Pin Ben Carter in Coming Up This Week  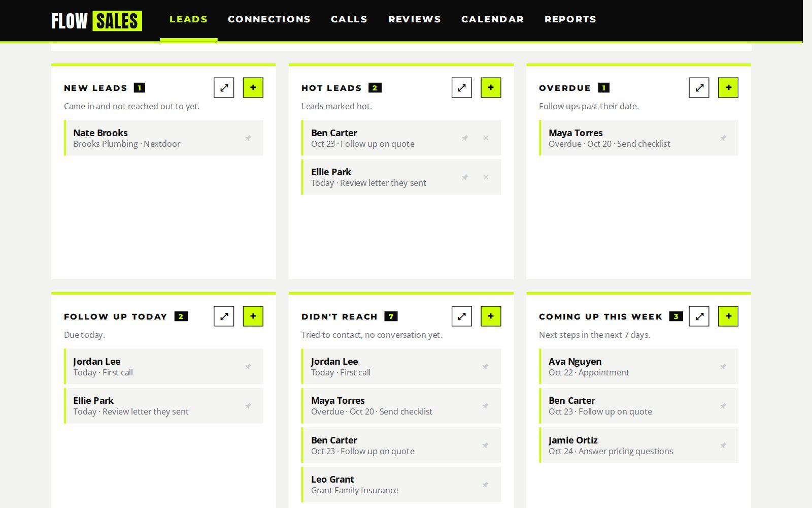click(x=723, y=406)
